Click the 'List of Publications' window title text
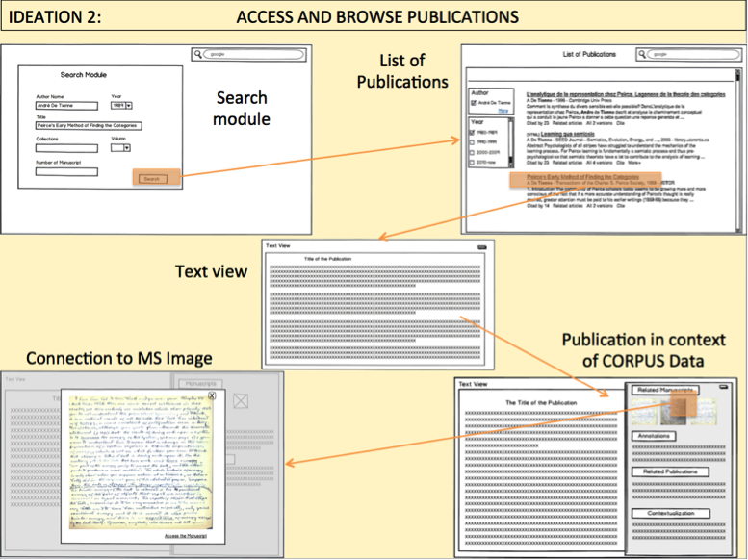The image size is (748, 560). coord(589,54)
